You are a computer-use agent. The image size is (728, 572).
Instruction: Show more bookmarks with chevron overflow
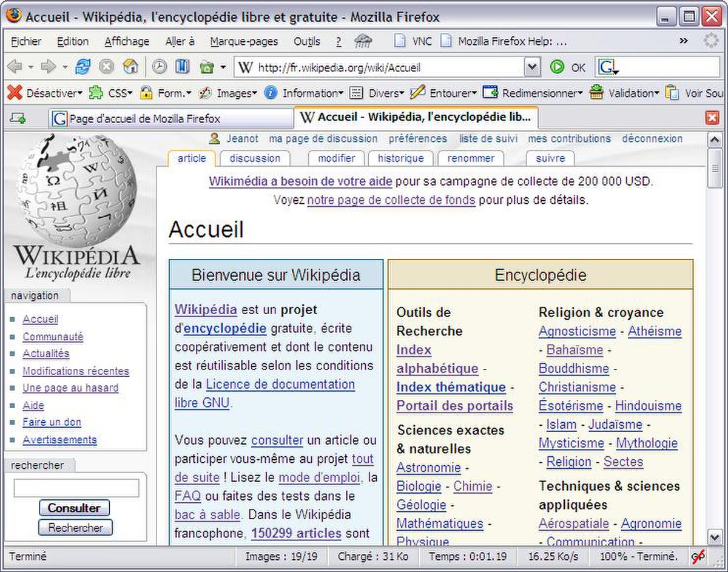point(684,41)
